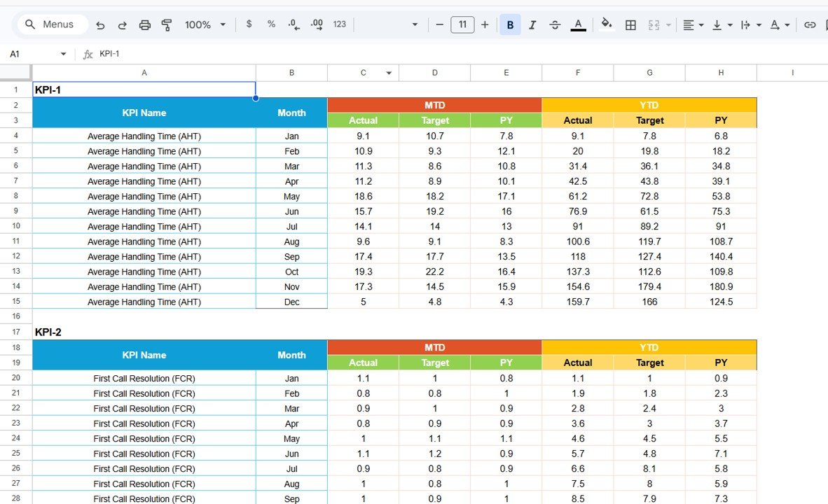This screenshot has height=504, width=828.
Task: Decrease decimal places
Action: [294, 24]
